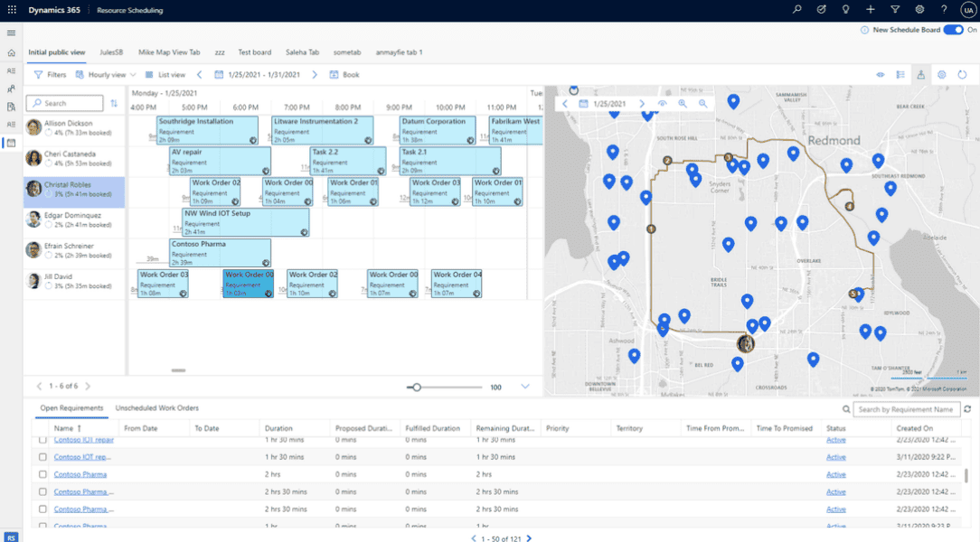
Task: Select the analytics chart icon on the toolbar
Action: coord(920,74)
